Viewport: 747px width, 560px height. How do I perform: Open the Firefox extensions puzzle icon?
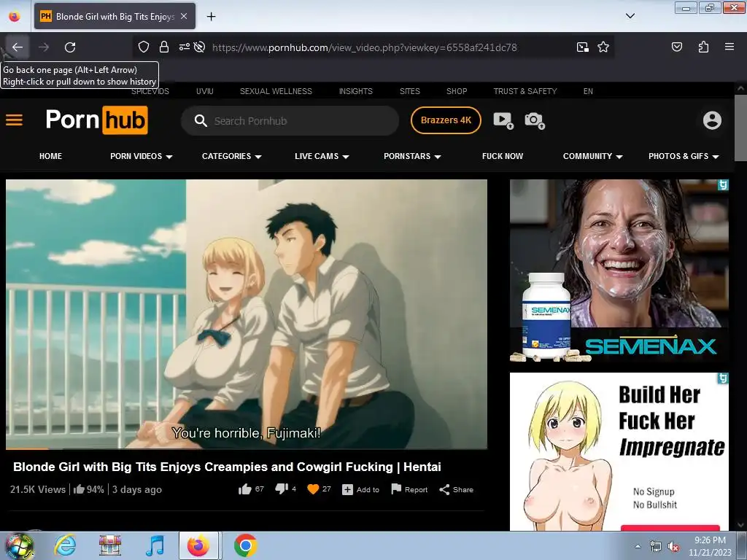point(703,47)
